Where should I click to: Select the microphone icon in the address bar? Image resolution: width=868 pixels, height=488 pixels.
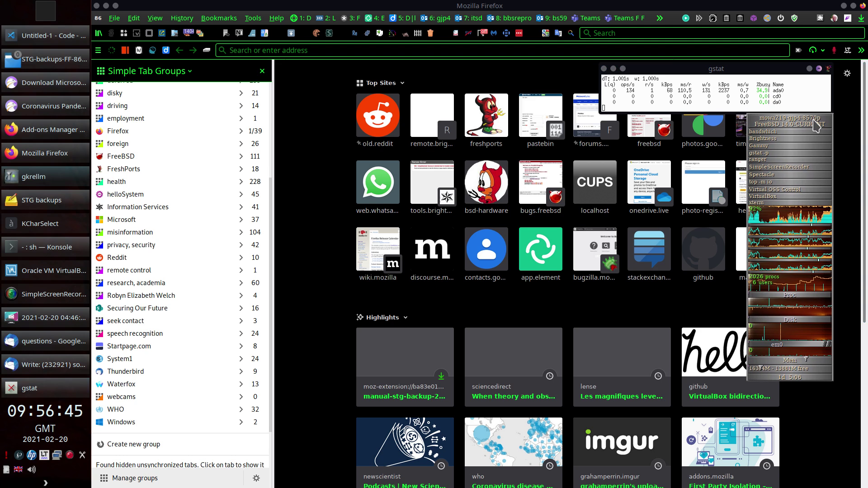pos(834,50)
